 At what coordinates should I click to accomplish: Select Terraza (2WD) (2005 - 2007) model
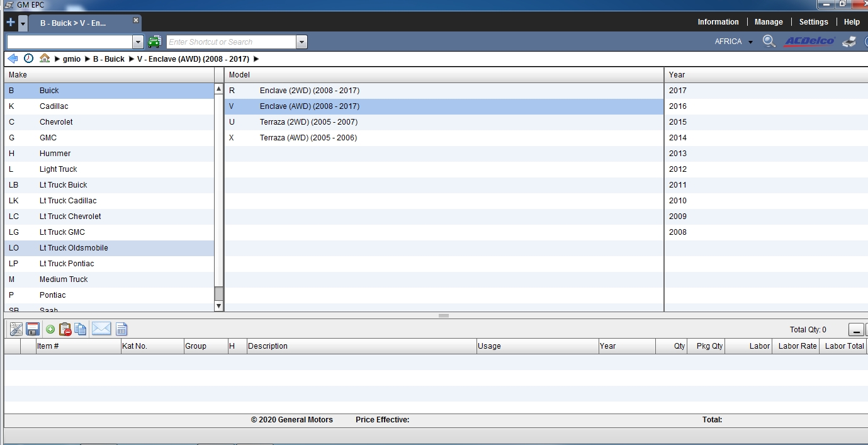click(x=444, y=122)
